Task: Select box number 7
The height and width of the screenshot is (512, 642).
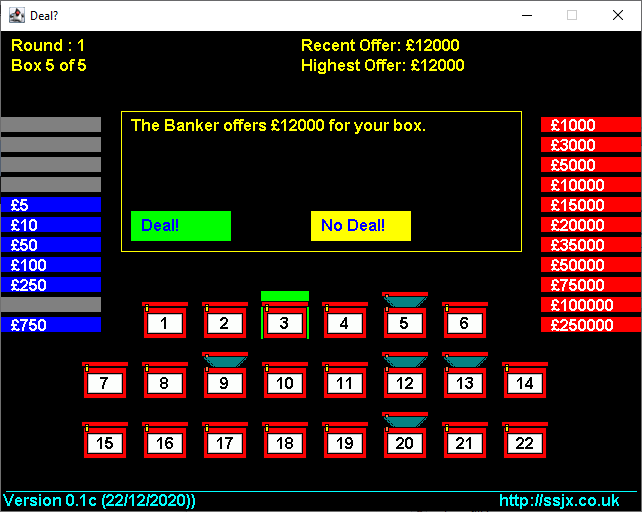Action: coord(104,380)
